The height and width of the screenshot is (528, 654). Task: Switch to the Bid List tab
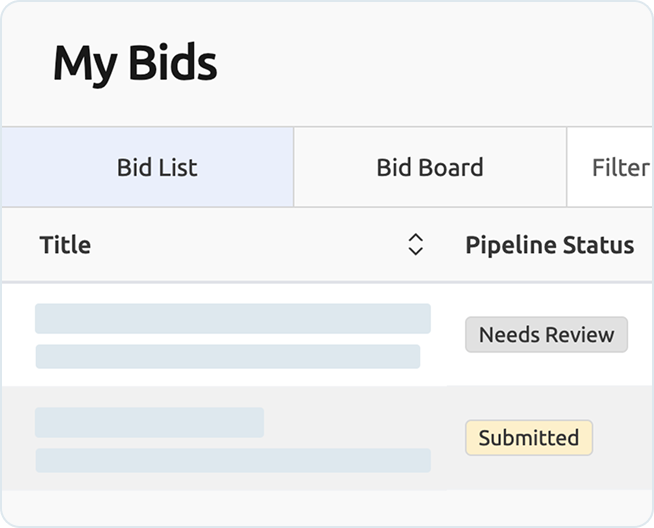coord(157,167)
